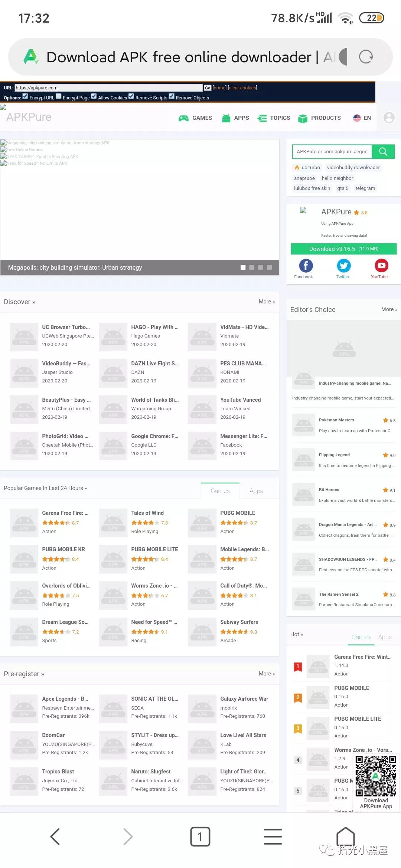Select second carousel slide indicator
The height and width of the screenshot is (868, 401).
pyautogui.click(x=252, y=267)
